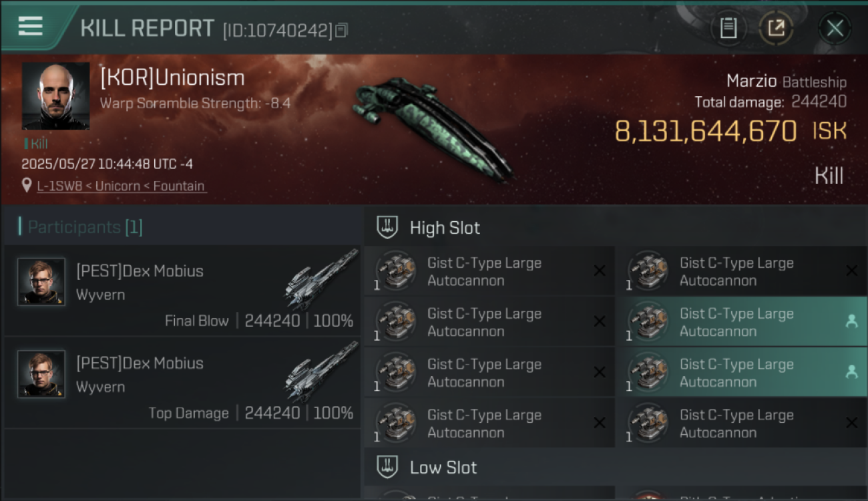This screenshot has width=868, height=501.
Task: Open the hamburger menu at top left
Action: click(30, 26)
